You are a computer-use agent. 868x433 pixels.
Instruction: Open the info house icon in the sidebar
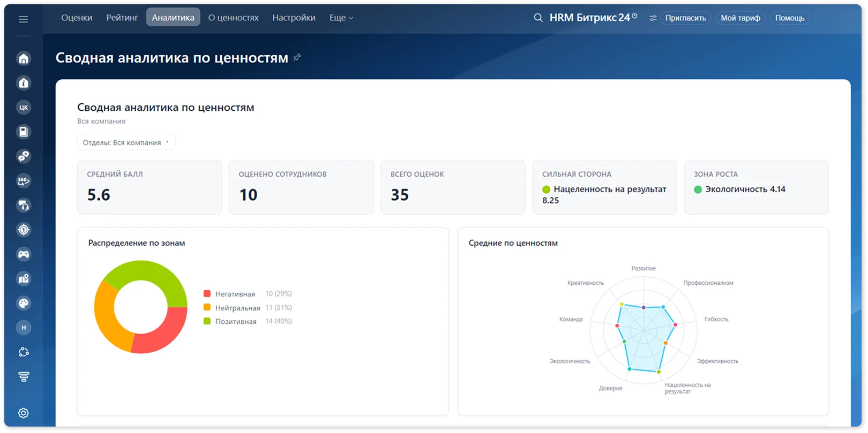(24, 83)
